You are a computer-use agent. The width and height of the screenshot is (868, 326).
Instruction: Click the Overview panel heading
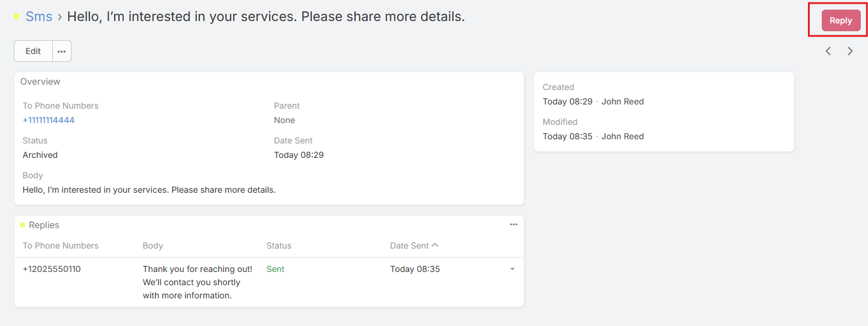tap(40, 82)
